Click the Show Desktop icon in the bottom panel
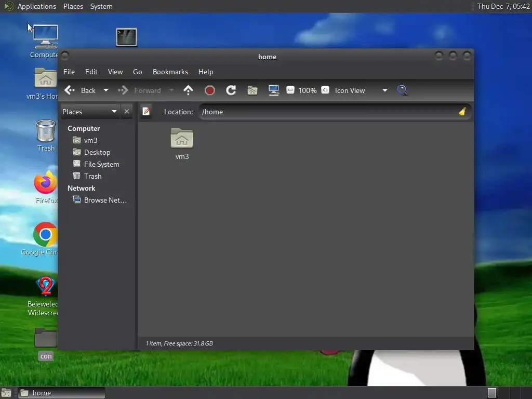 click(x=6, y=393)
